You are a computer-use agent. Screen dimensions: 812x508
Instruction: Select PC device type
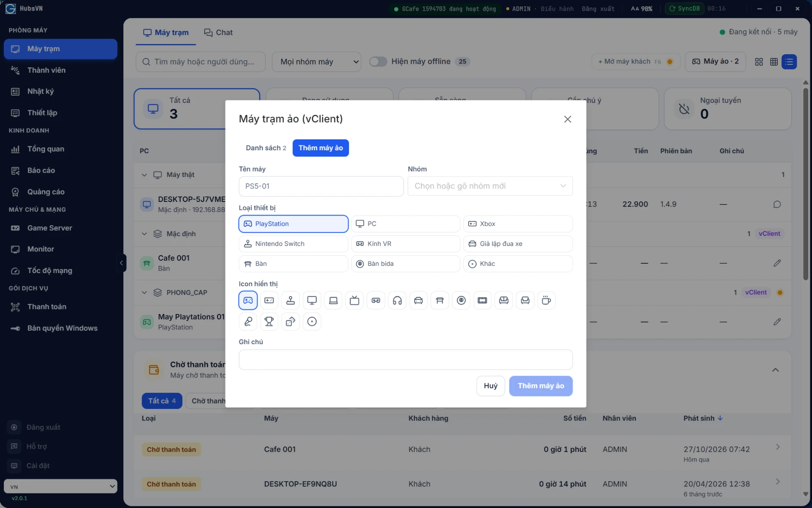[x=406, y=224]
